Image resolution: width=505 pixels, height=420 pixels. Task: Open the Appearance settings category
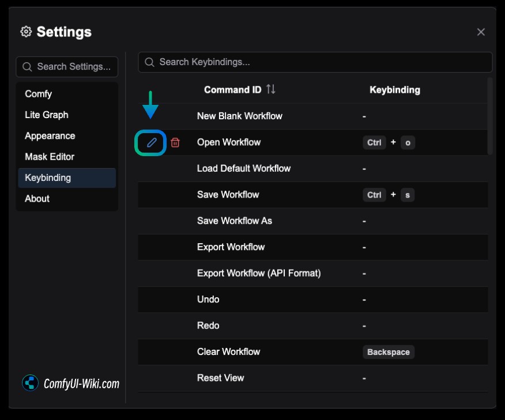pyautogui.click(x=67, y=136)
